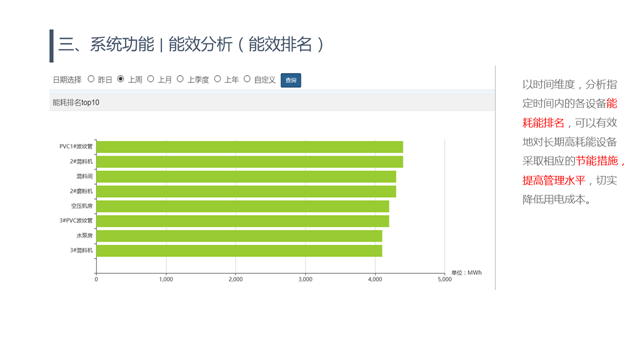640x360 pixels.
Task: Click the 3#PVC波纹管 green bar
Action: 243,221
